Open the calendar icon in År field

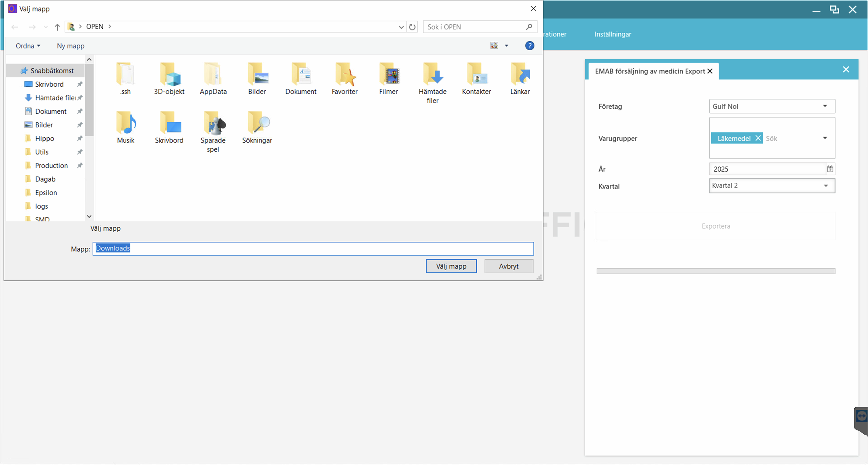pyautogui.click(x=830, y=169)
